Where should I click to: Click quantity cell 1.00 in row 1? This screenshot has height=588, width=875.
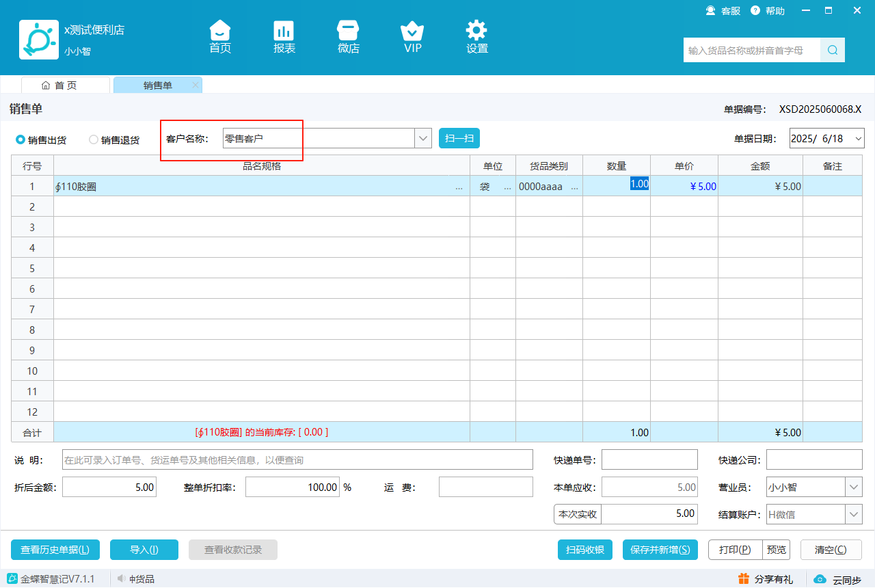[616, 186]
